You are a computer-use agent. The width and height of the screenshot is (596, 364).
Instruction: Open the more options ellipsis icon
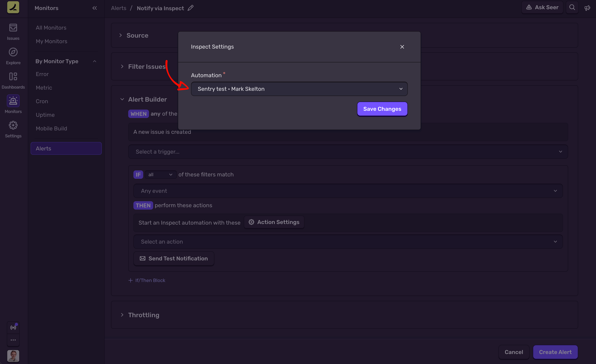[x=13, y=340]
